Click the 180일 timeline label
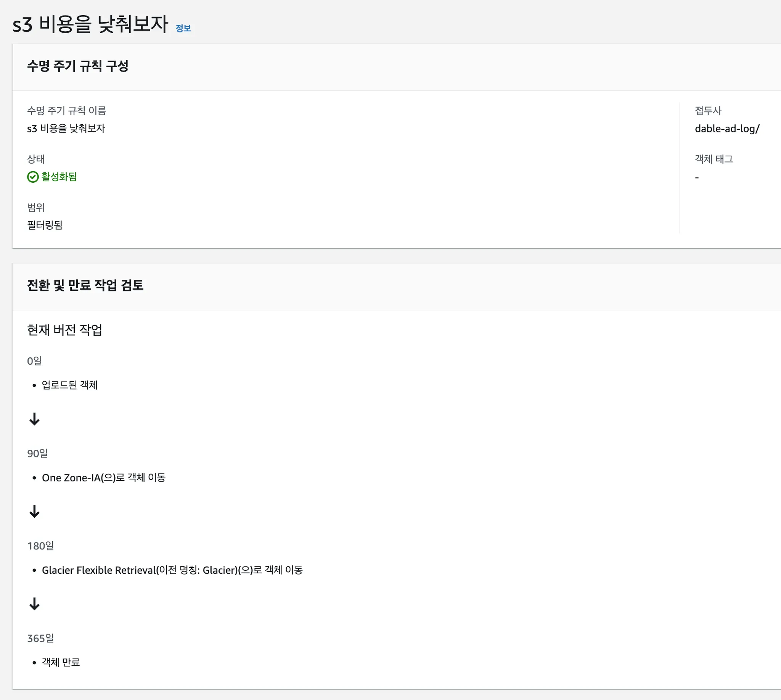781x700 pixels. pos(41,546)
